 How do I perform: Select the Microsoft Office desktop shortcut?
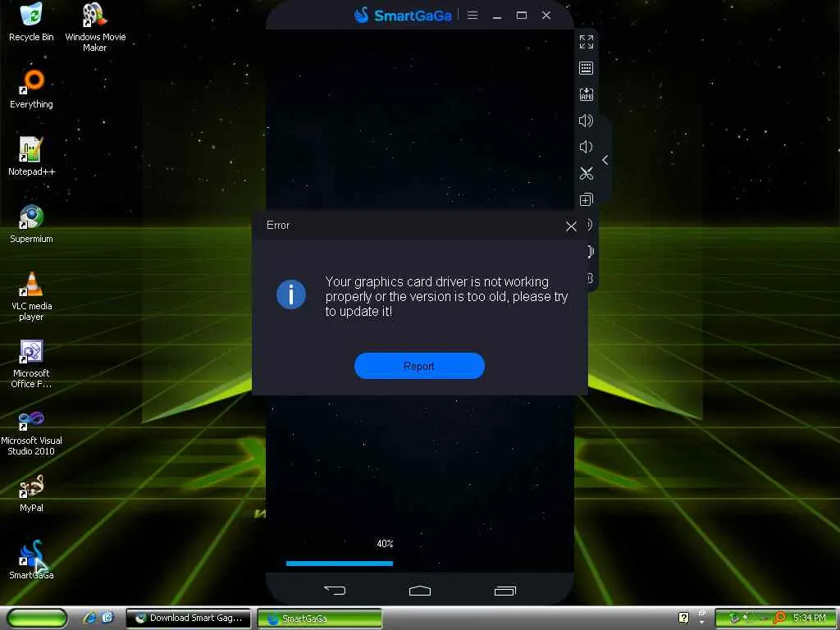31,363
